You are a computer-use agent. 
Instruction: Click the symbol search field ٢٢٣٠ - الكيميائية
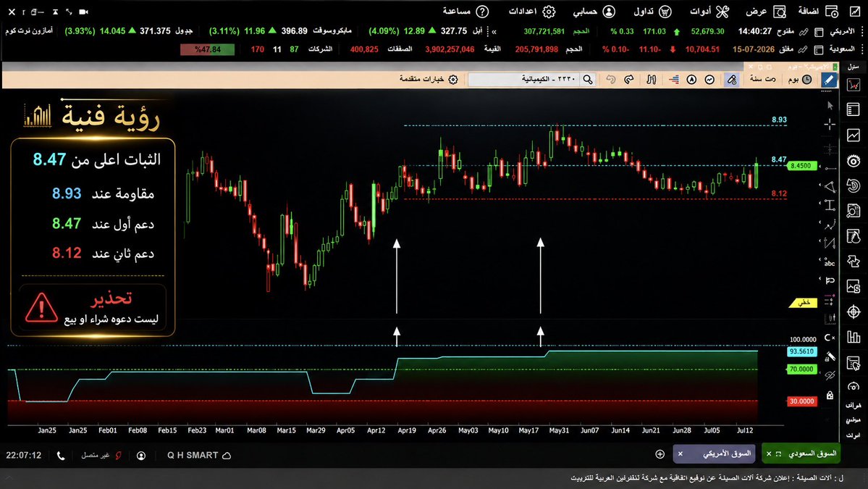click(x=525, y=80)
